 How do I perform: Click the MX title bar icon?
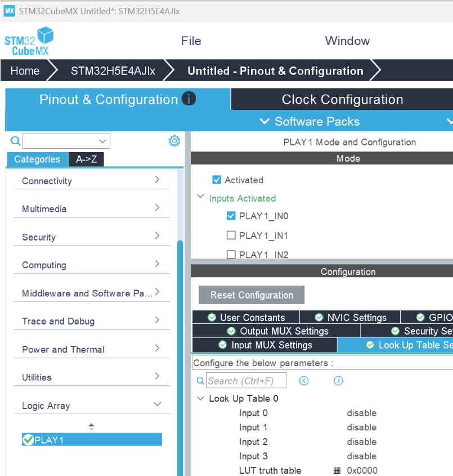[x=10, y=11]
